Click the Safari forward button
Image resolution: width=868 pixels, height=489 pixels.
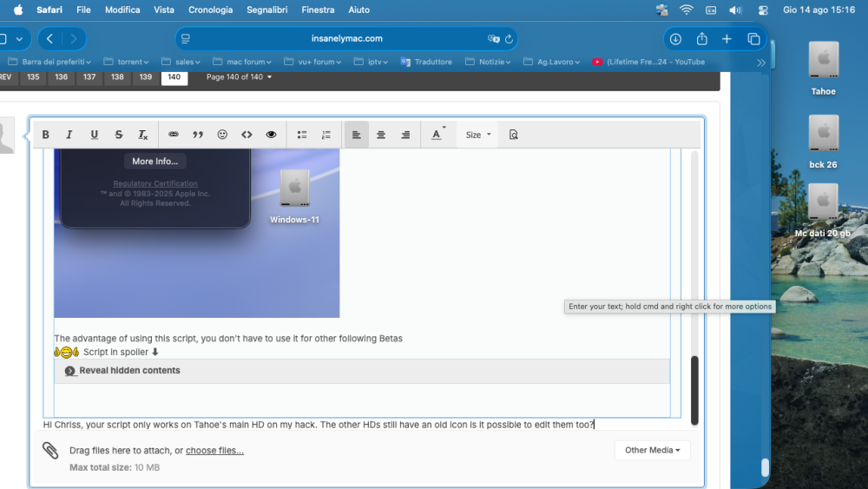[74, 39]
